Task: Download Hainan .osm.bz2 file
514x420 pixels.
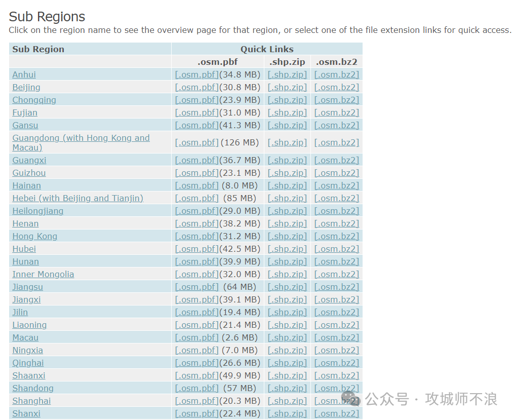Action: click(337, 186)
